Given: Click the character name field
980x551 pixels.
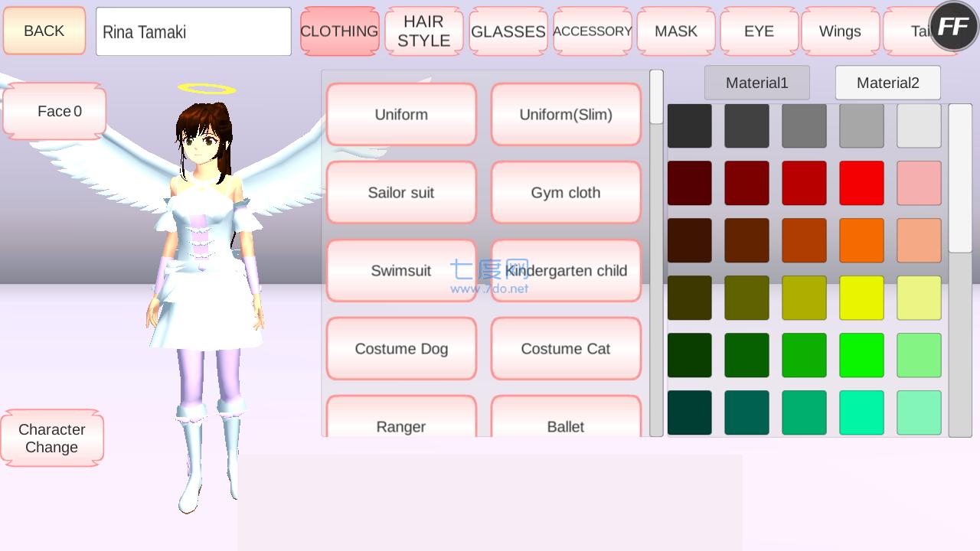Looking at the screenshot, I should click(x=193, y=31).
